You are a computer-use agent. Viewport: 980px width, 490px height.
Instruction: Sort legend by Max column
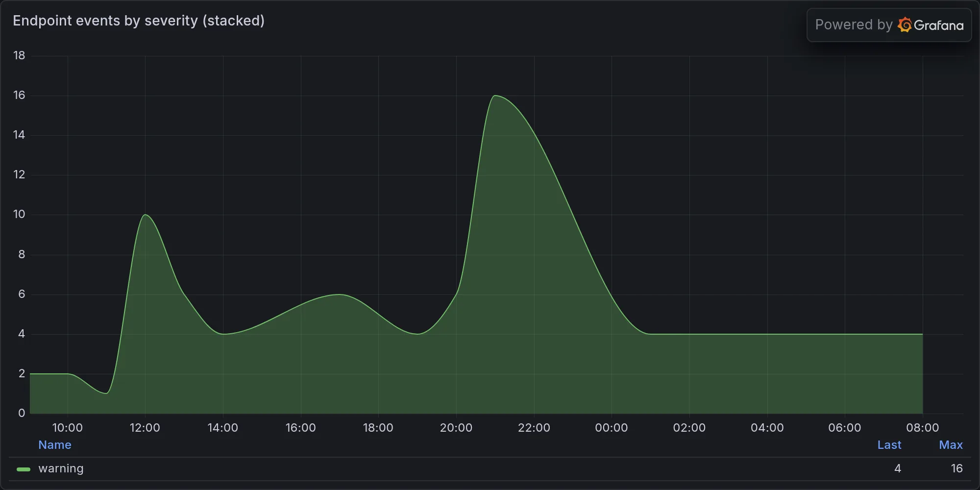[951, 445]
